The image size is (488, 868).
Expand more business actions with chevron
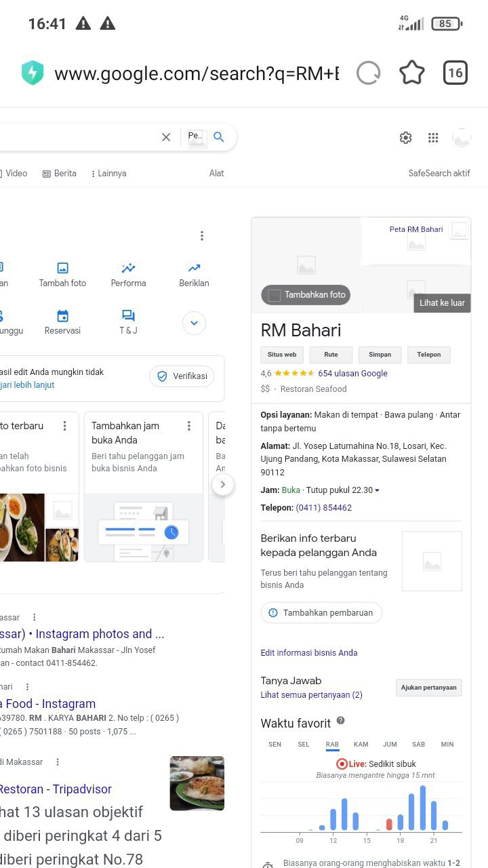[194, 323]
